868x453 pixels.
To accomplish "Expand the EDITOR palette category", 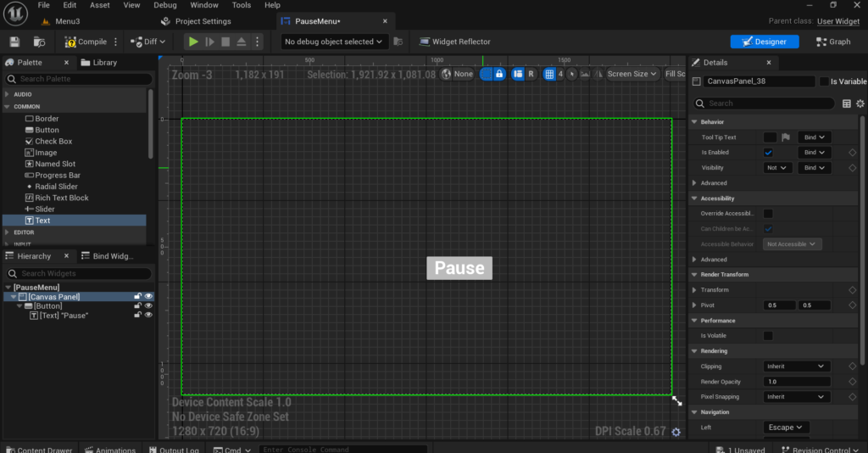I will pos(7,232).
